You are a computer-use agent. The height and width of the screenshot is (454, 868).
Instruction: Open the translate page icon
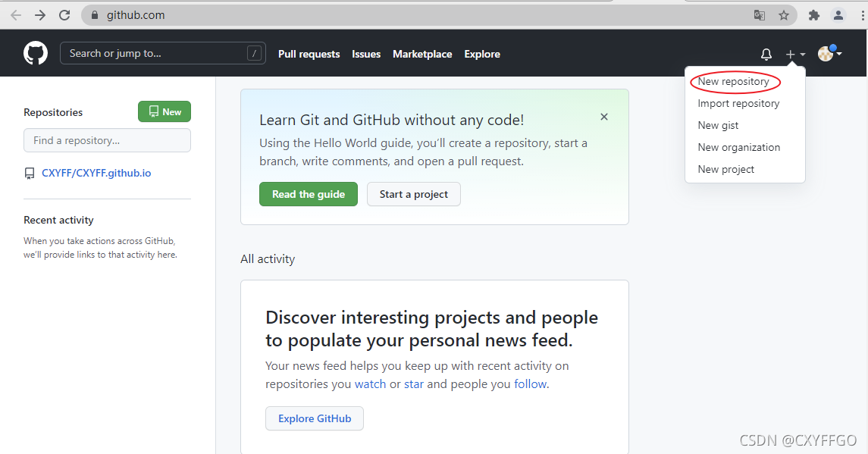pyautogui.click(x=760, y=15)
